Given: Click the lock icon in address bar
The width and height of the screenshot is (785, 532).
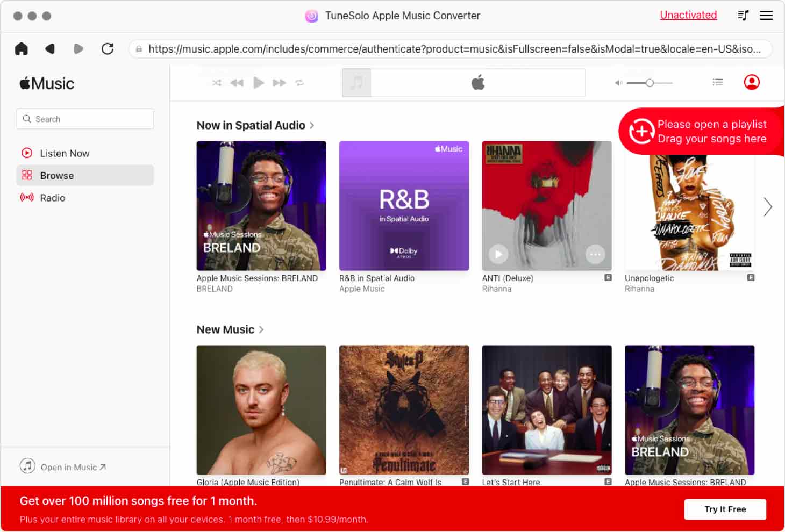Looking at the screenshot, I should pos(139,49).
